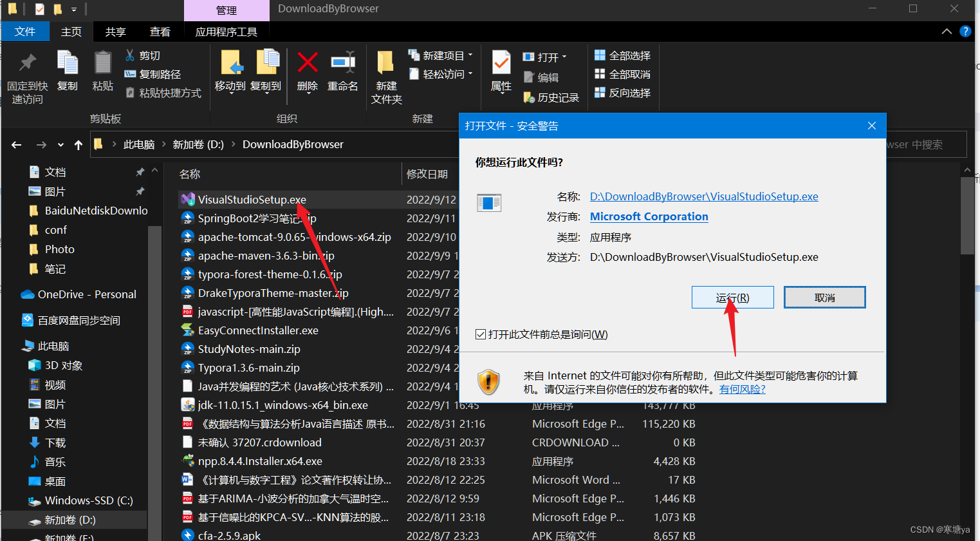Image resolution: width=980 pixels, height=541 pixels.
Task: Select the EasyConnectInstaller.exe file
Action: tap(258, 330)
